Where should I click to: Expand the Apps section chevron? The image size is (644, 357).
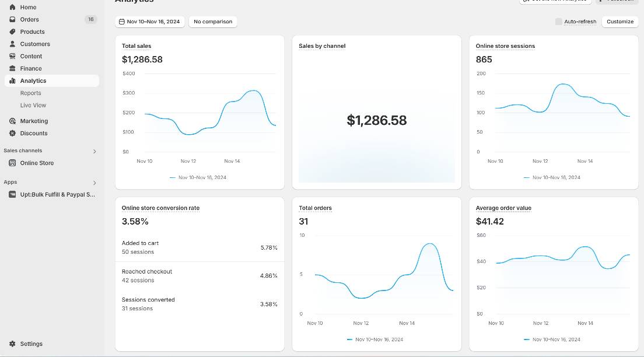(x=94, y=183)
